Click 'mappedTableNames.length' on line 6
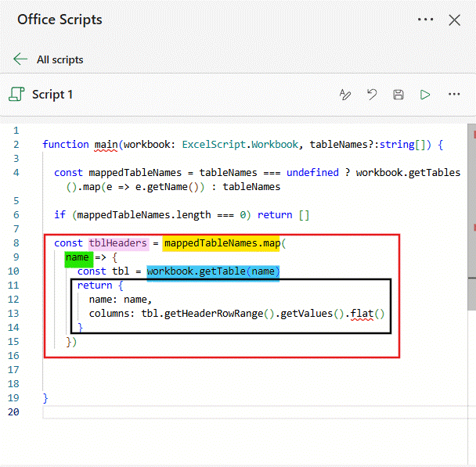This screenshot has height=467, width=476. 144,215
